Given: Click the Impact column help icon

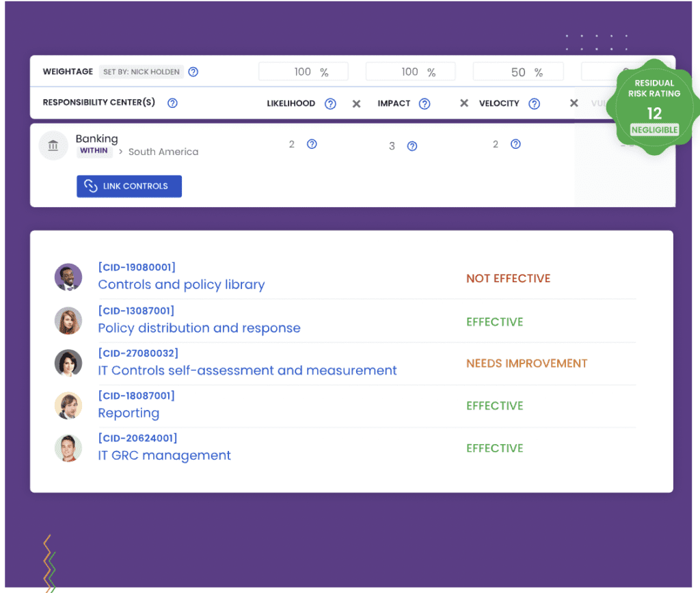Looking at the screenshot, I should pyautogui.click(x=425, y=104).
